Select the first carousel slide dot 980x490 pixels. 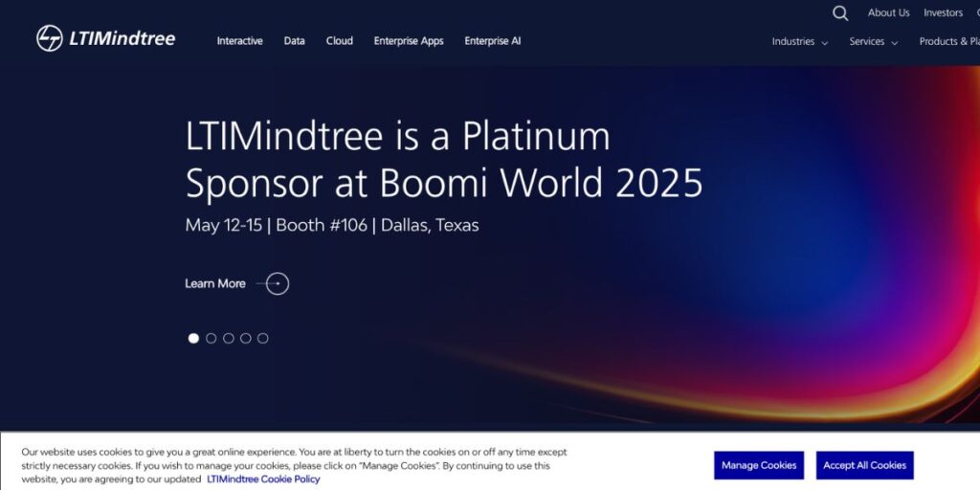click(x=193, y=338)
